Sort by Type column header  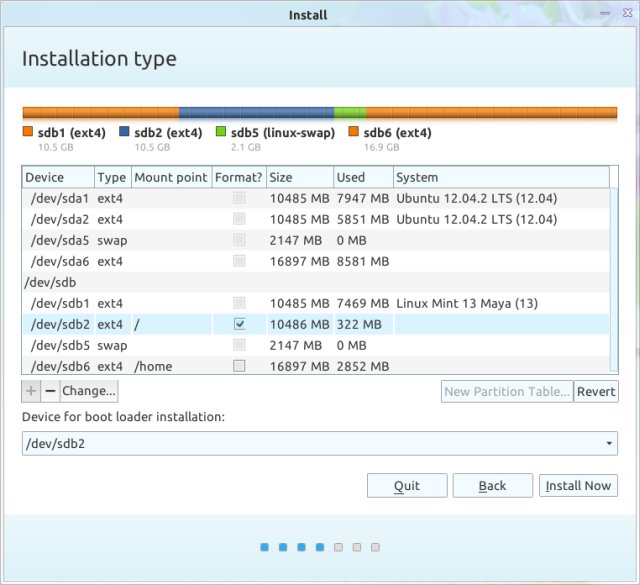point(113,177)
